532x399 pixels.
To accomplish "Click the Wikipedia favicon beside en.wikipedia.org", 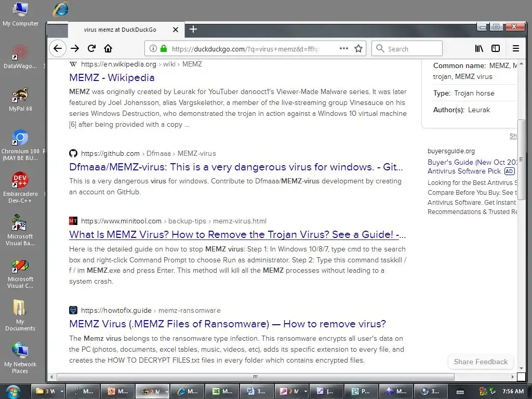I will point(73,64).
